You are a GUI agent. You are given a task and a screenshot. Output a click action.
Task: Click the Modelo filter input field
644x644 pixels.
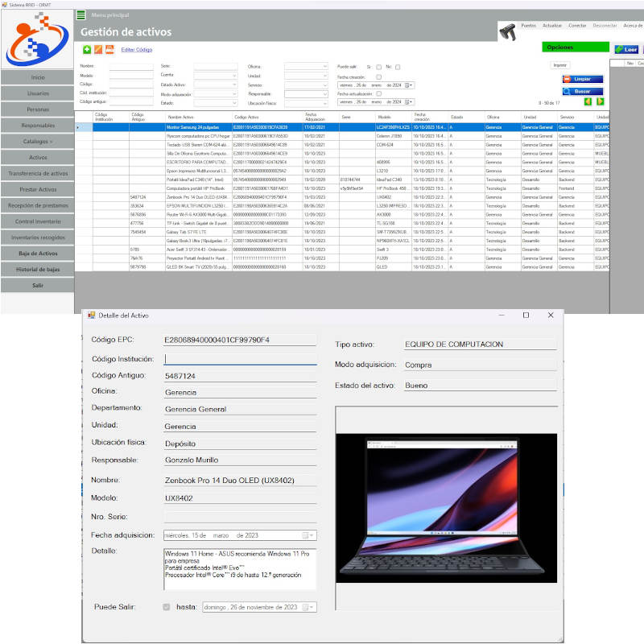point(131,76)
